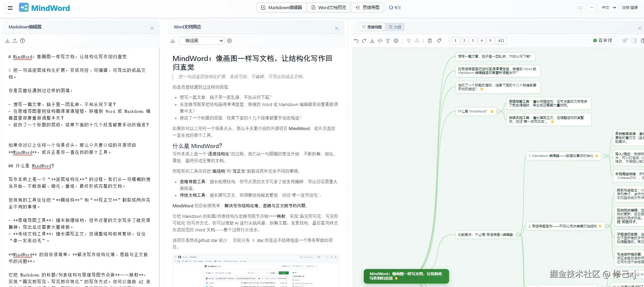The height and width of the screenshot is (287, 644).
Task: Open the 森林绿 theme selector
Action: 603,41
